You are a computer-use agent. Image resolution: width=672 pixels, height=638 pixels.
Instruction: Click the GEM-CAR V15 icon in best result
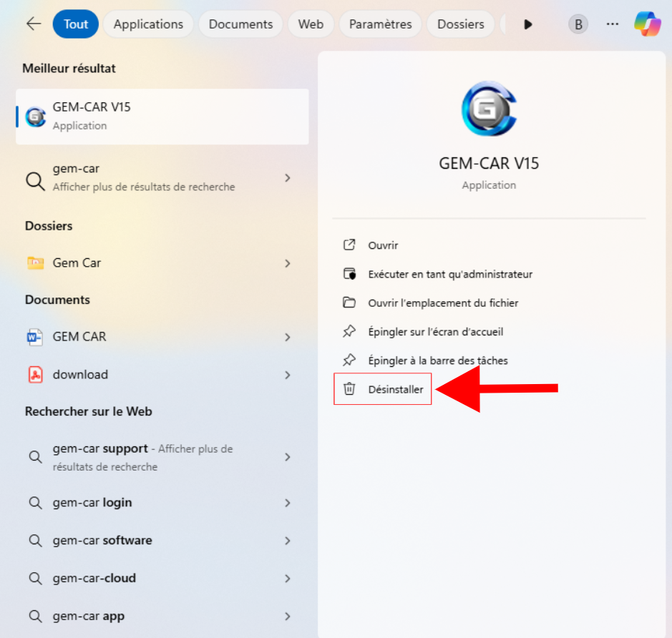tap(36, 117)
